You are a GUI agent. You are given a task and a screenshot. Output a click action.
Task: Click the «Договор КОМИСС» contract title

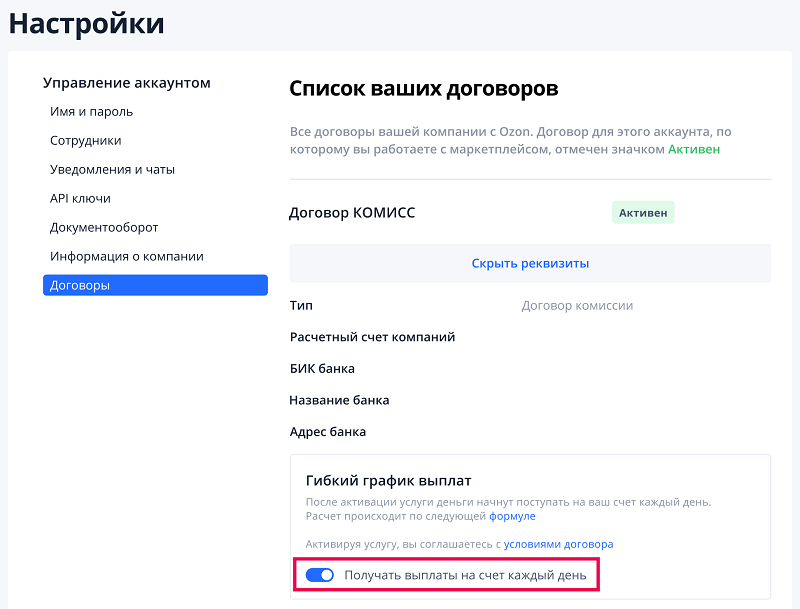coord(352,213)
